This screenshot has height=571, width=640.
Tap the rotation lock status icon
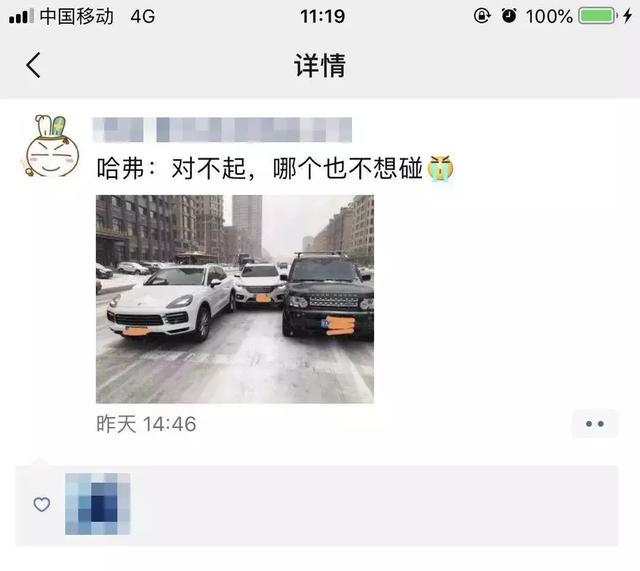482,16
